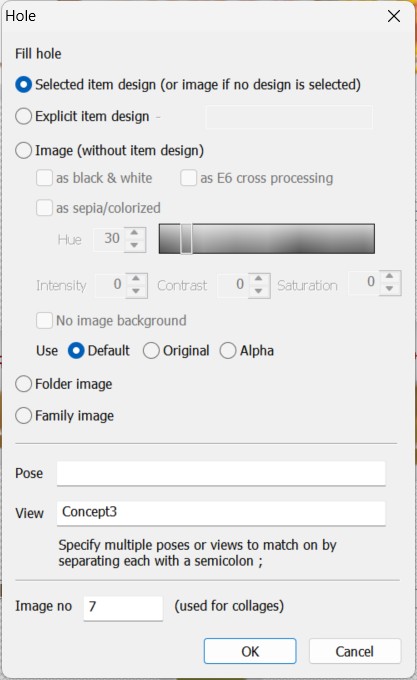Increase Hue value with up arrow

tap(135, 233)
